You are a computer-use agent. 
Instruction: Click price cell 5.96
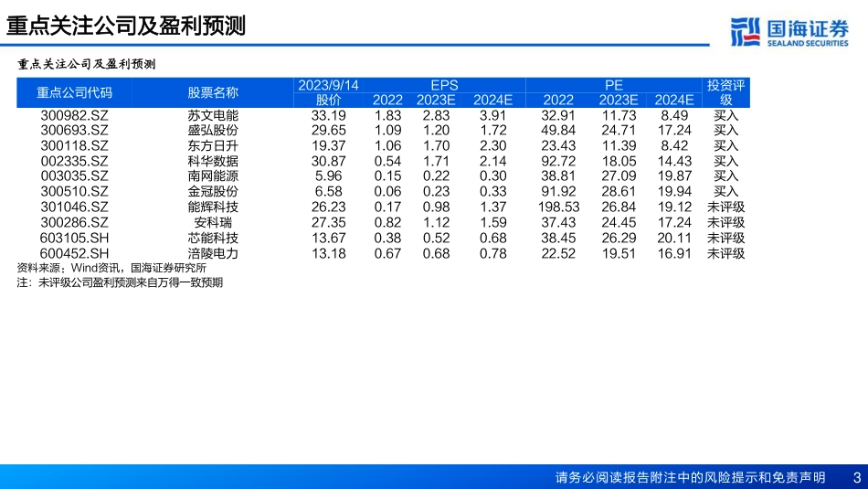(328, 176)
